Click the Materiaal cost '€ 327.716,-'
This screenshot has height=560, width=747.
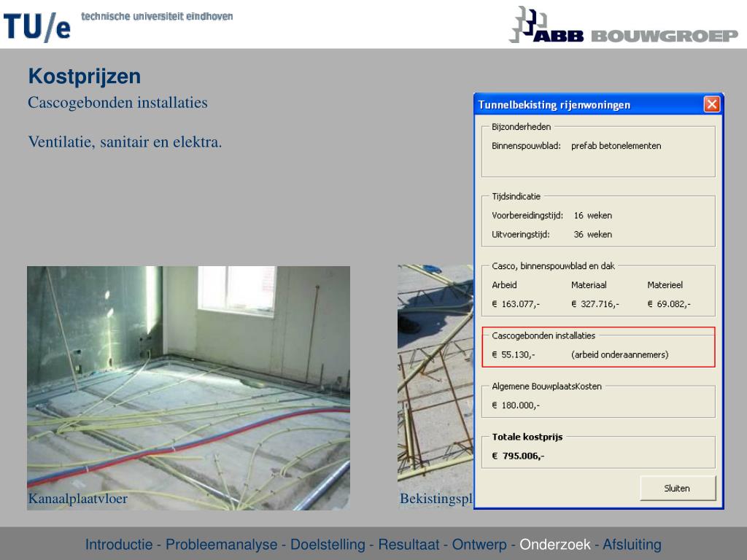click(x=595, y=304)
